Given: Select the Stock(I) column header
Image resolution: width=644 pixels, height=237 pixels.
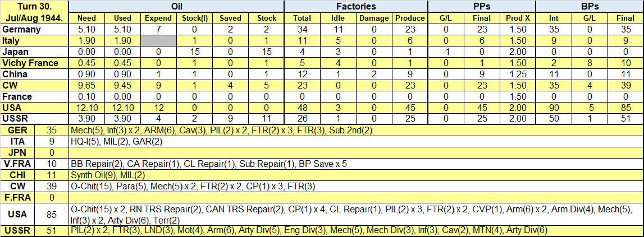Looking at the screenshot, I should pos(194,18).
